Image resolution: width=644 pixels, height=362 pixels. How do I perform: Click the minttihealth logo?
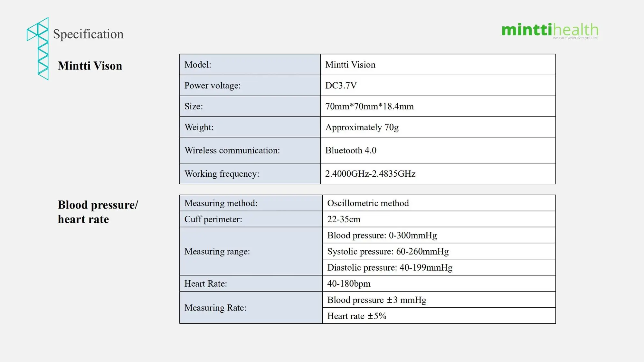pos(550,31)
